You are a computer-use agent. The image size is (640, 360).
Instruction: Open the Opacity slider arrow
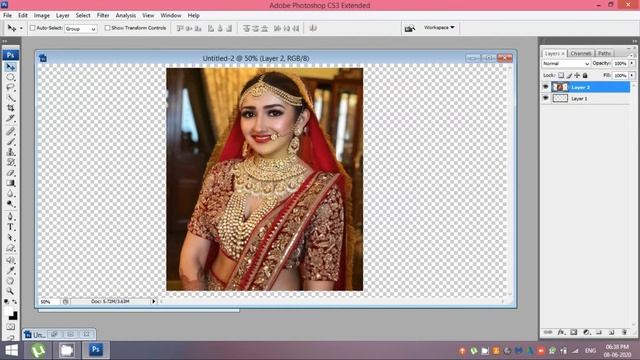pyautogui.click(x=632, y=64)
